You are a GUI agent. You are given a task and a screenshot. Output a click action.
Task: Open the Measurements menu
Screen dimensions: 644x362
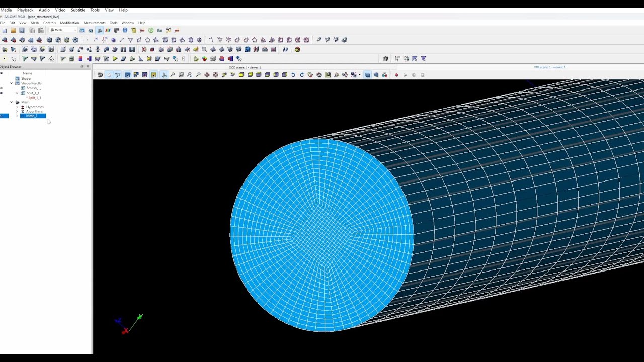click(x=94, y=23)
